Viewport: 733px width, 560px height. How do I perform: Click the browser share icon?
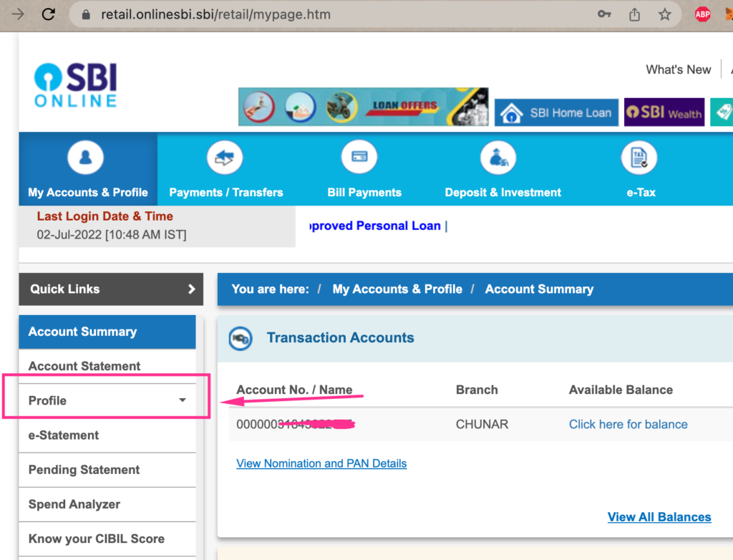[x=634, y=14]
